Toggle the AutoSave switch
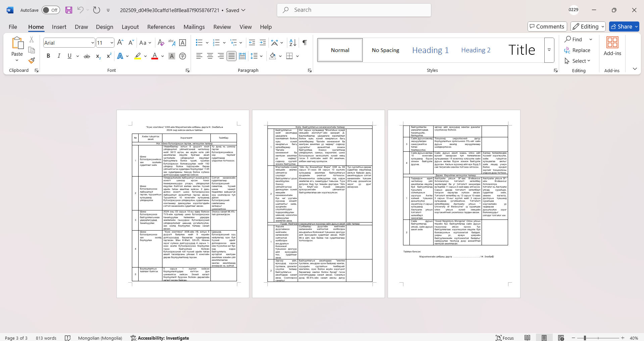 pyautogui.click(x=51, y=10)
